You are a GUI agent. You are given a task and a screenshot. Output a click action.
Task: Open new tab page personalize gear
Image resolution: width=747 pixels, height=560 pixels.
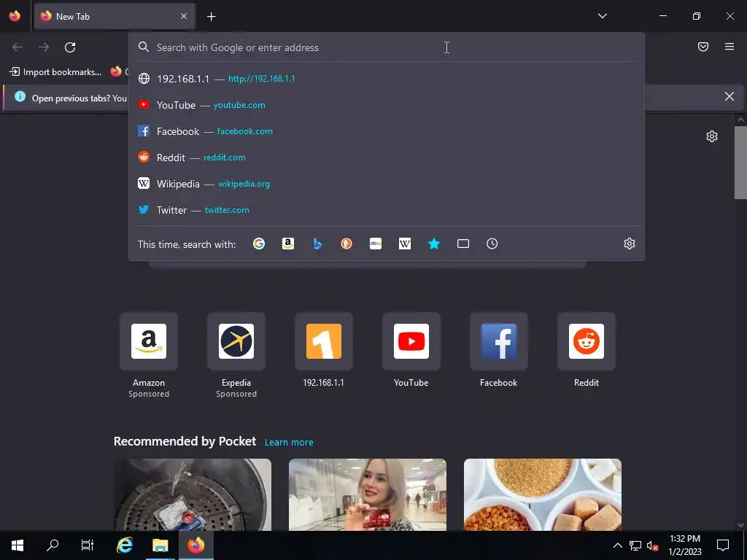(712, 136)
